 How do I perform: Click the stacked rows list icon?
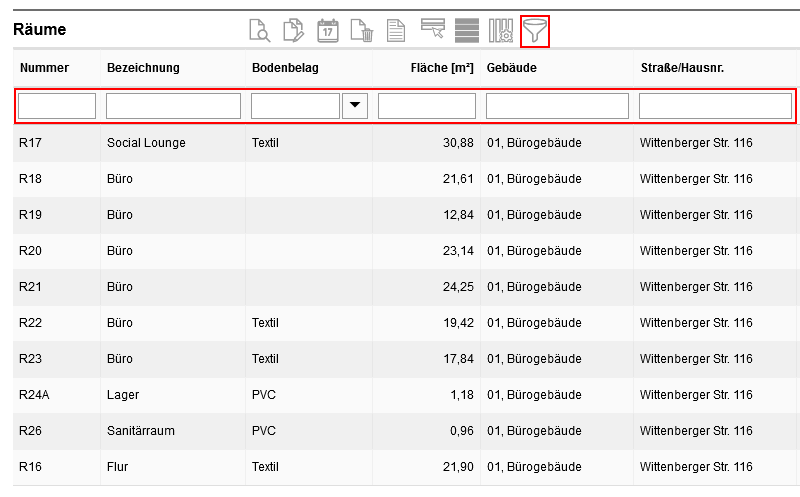click(466, 32)
